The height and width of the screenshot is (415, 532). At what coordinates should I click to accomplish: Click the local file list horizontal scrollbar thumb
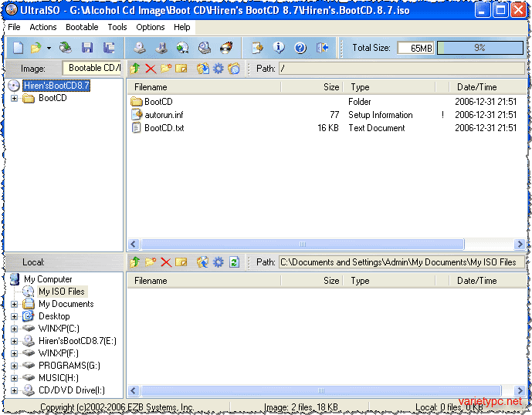click(x=321, y=390)
